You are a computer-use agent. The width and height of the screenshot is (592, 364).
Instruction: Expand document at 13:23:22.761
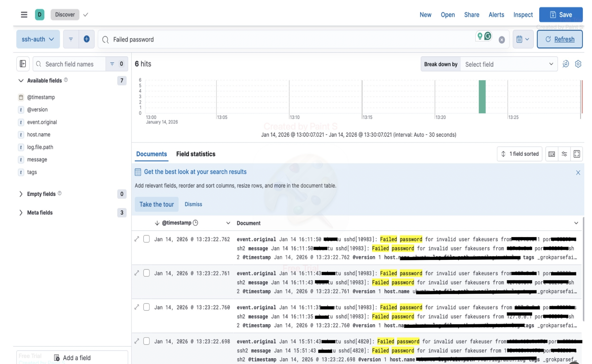[x=137, y=273]
